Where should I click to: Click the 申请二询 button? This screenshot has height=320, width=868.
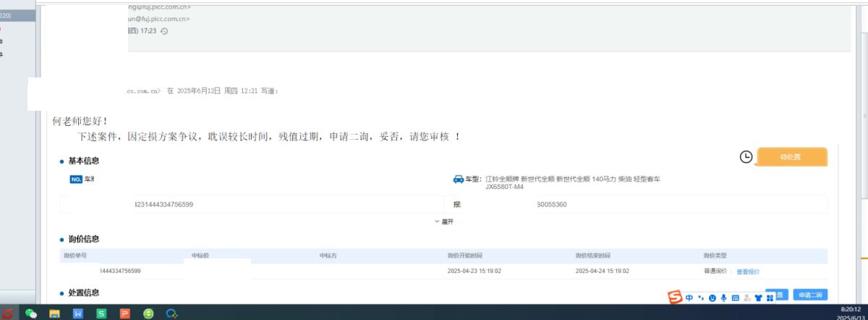coord(810,295)
